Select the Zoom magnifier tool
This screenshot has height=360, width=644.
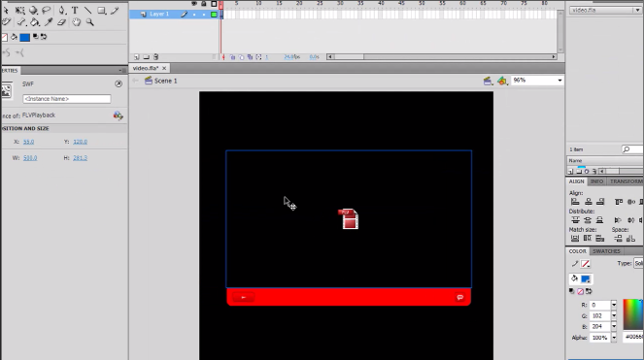pyautogui.click(x=89, y=22)
